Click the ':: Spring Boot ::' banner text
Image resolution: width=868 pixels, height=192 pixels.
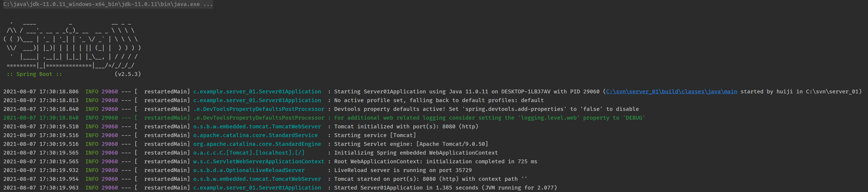[x=34, y=74]
